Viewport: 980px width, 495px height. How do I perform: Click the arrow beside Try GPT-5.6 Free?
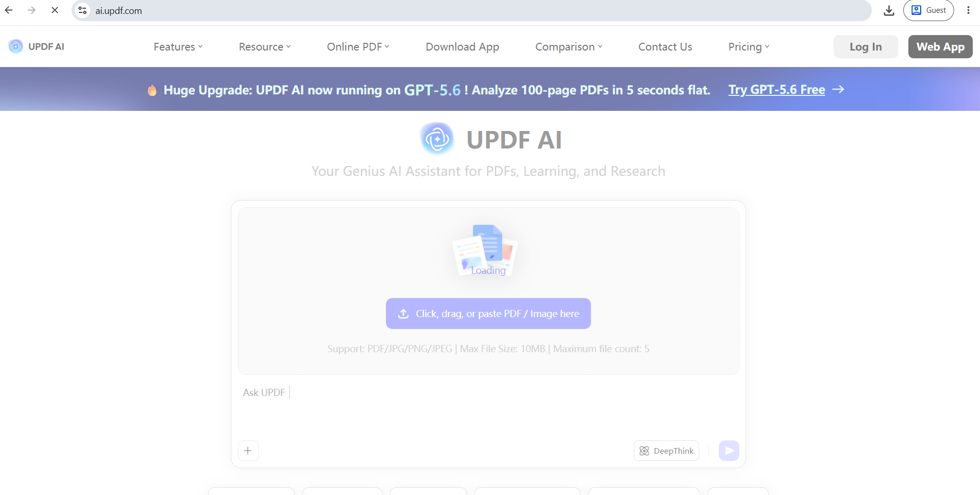[838, 90]
